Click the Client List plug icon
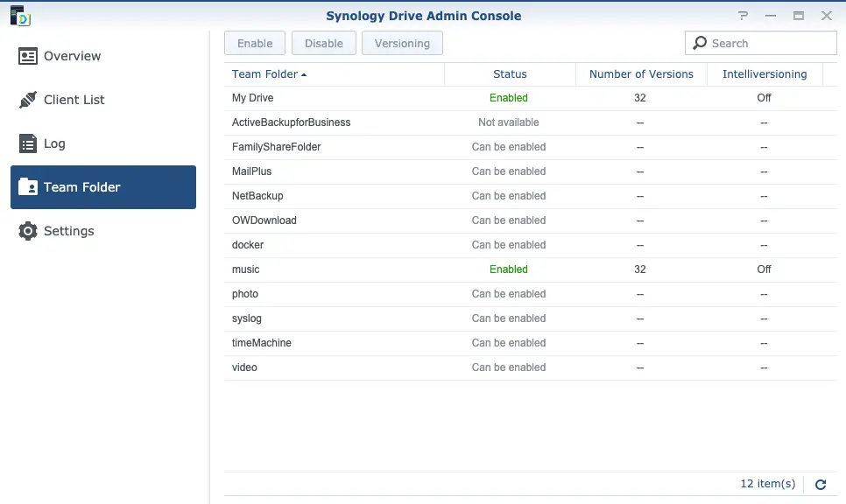Viewport: 846px width, 504px height. coord(27,100)
